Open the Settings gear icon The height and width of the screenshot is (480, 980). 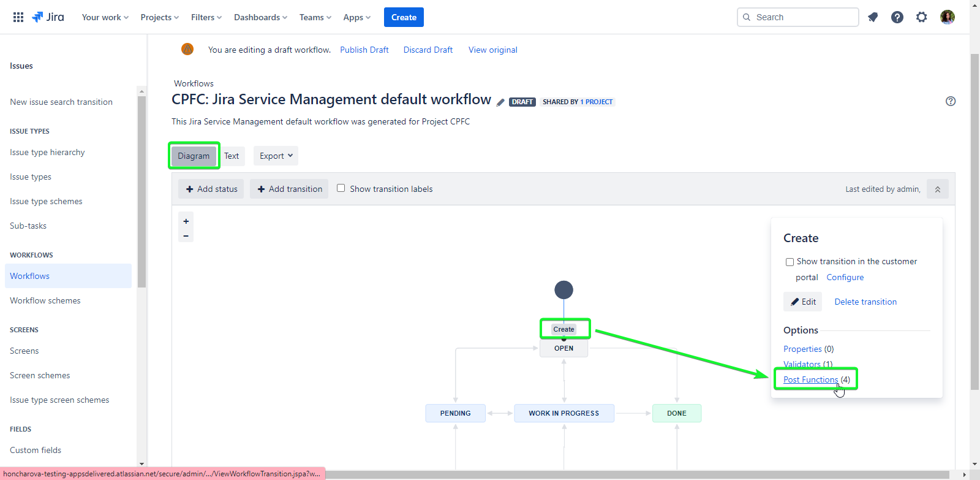(922, 17)
